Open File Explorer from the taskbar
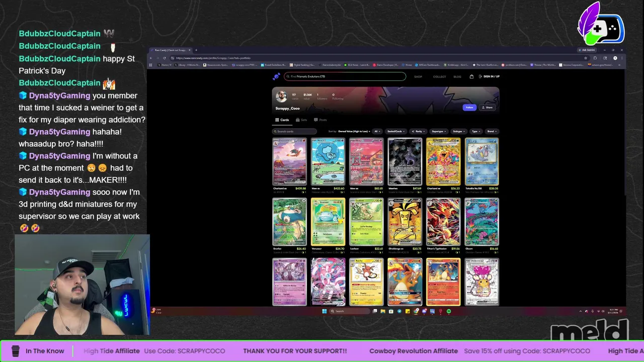This screenshot has height=362, width=644. coord(383,311)
